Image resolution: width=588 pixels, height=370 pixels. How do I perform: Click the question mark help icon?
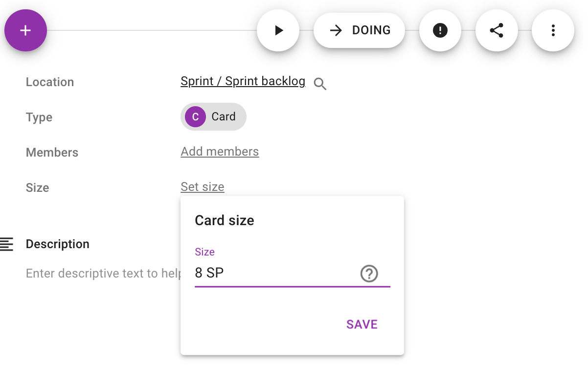[x=369, y=274]
